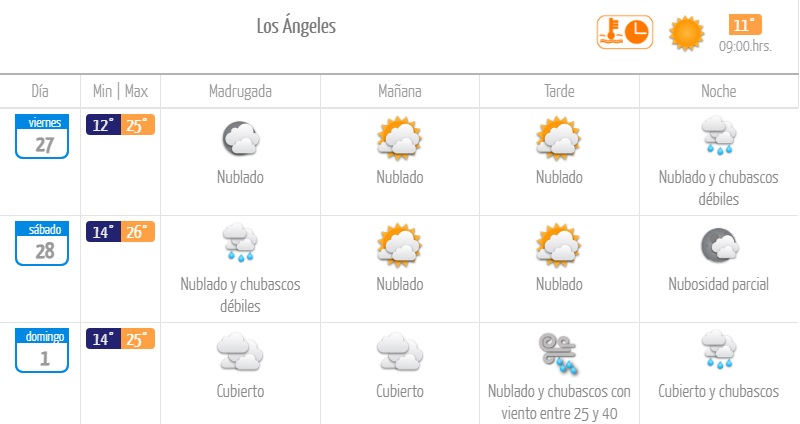Click the Los Ángeles city title

[x=296, y=27]
